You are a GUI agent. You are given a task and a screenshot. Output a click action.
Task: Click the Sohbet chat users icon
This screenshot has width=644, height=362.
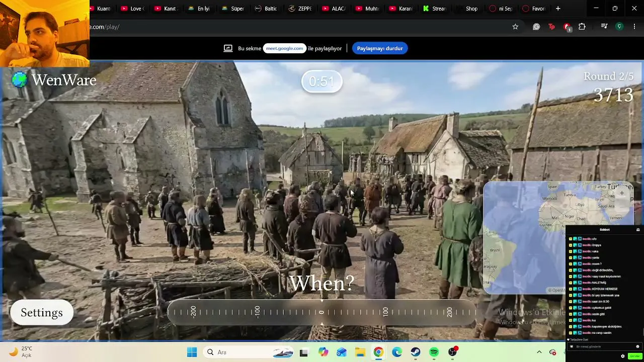(638, 230)
